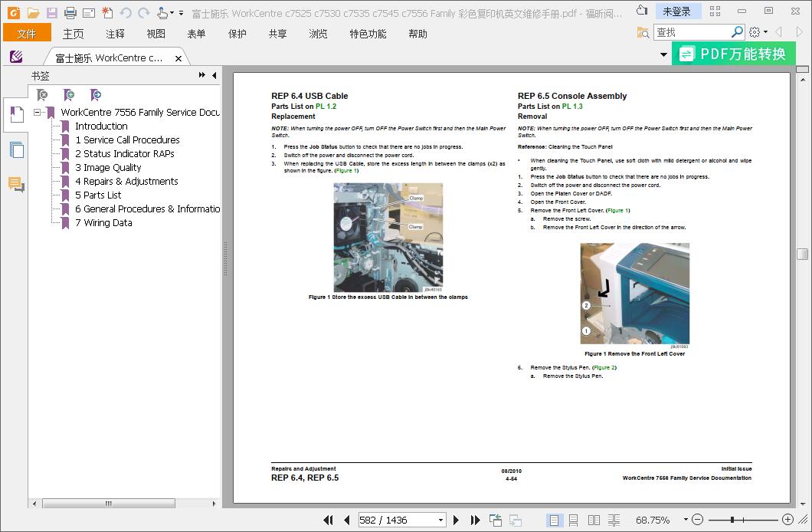
Task: Select the 5 Parts List bookmark
Action: point(98,195)
